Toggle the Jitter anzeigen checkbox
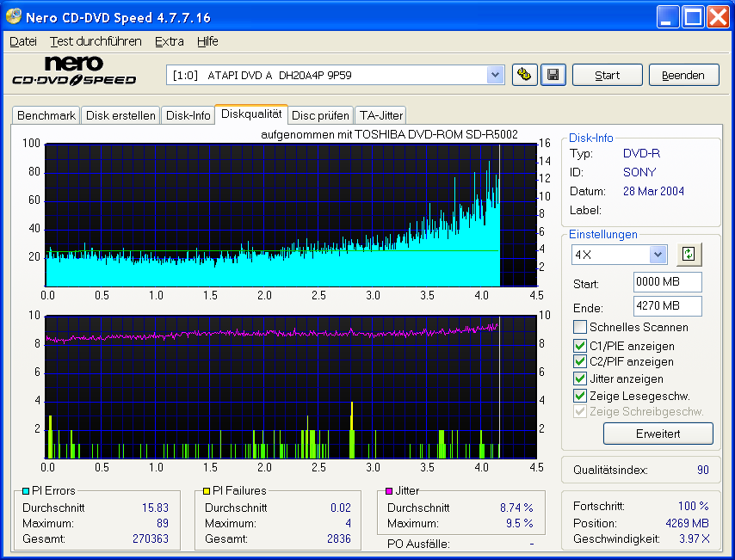The width and height of the screenshot is (735, 560). 580,378
